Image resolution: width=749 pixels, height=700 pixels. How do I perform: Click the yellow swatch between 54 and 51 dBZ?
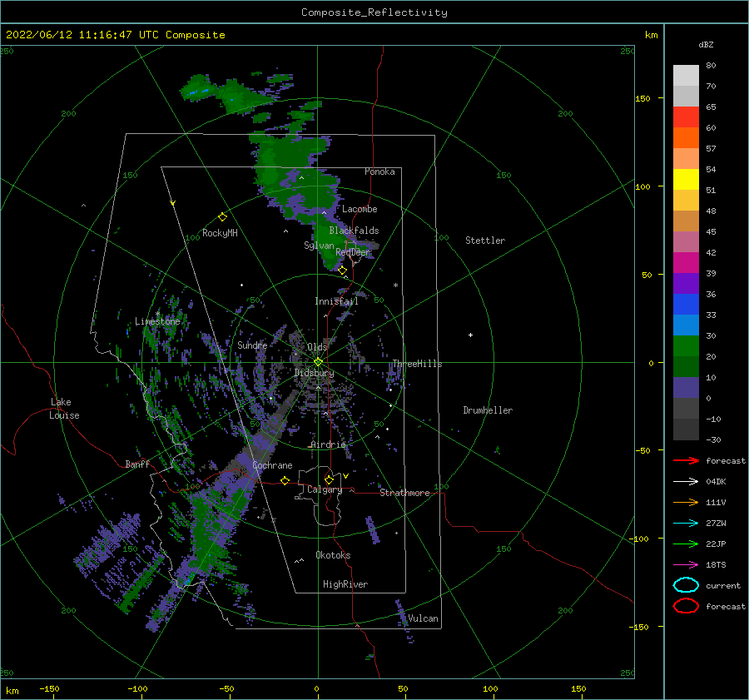(686, 180)
